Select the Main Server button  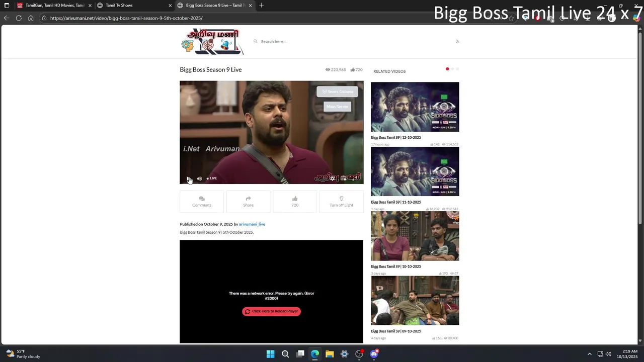tap(337, 107)
